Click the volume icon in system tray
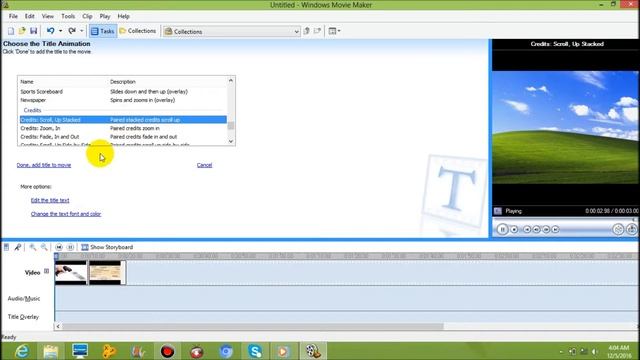 pyautogui.click(x=595, y=351)
